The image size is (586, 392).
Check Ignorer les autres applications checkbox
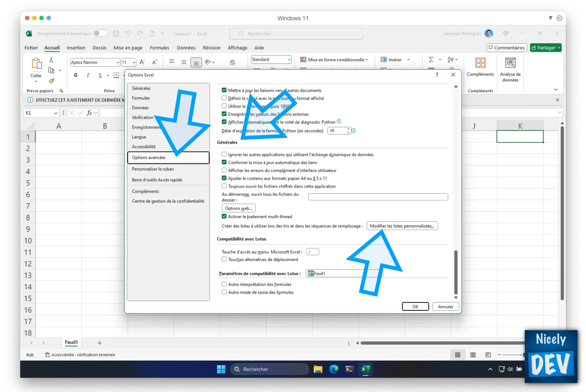224,154
